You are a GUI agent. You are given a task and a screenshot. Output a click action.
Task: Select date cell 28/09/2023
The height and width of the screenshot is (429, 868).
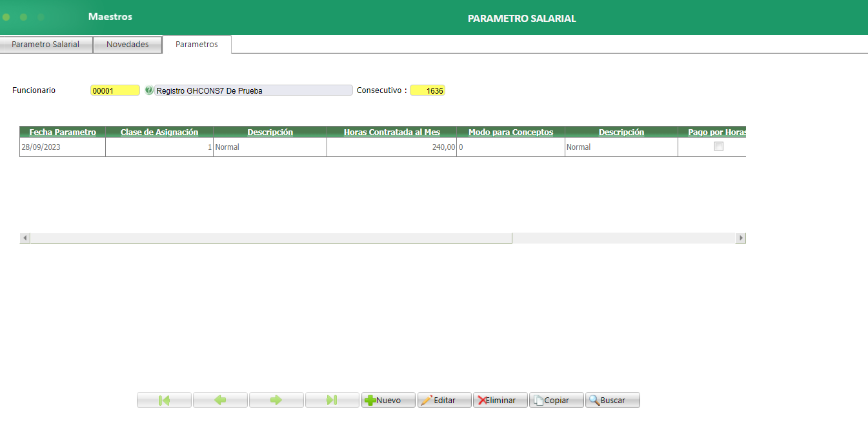63,147
